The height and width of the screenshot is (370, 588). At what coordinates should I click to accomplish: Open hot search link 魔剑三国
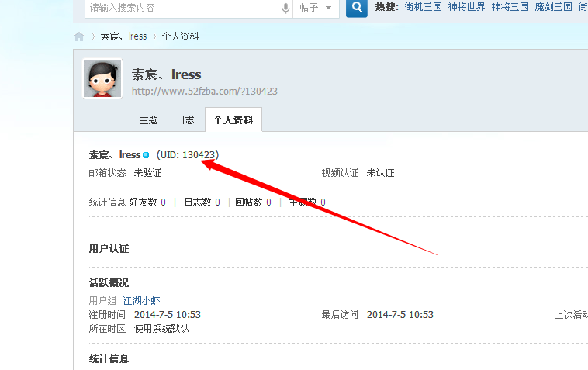coord(554,7)
